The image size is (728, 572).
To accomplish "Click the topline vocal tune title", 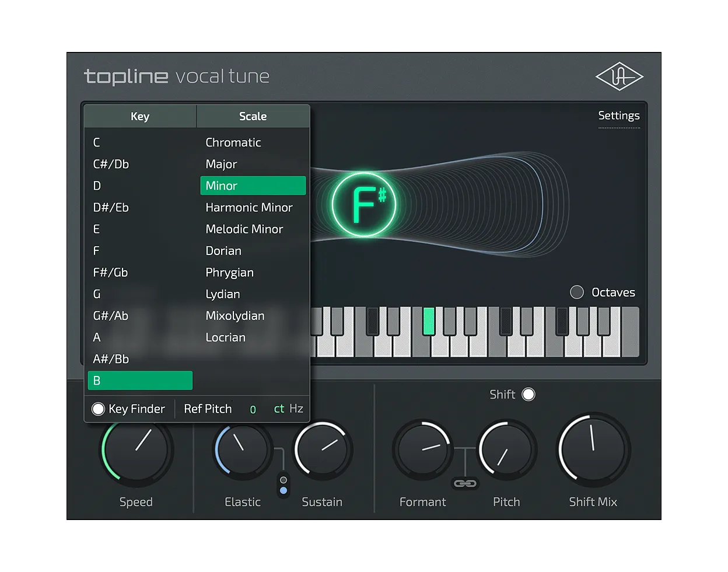I will point(177,76).
